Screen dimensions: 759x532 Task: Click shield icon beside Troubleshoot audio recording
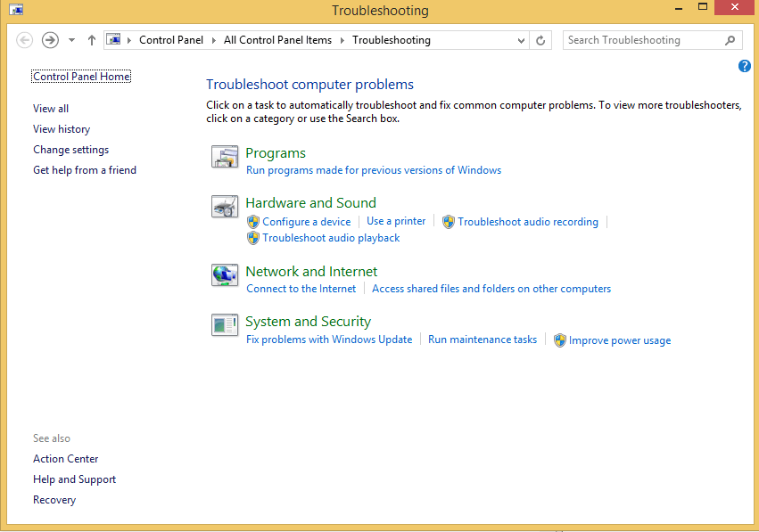(x=449, y=222)
